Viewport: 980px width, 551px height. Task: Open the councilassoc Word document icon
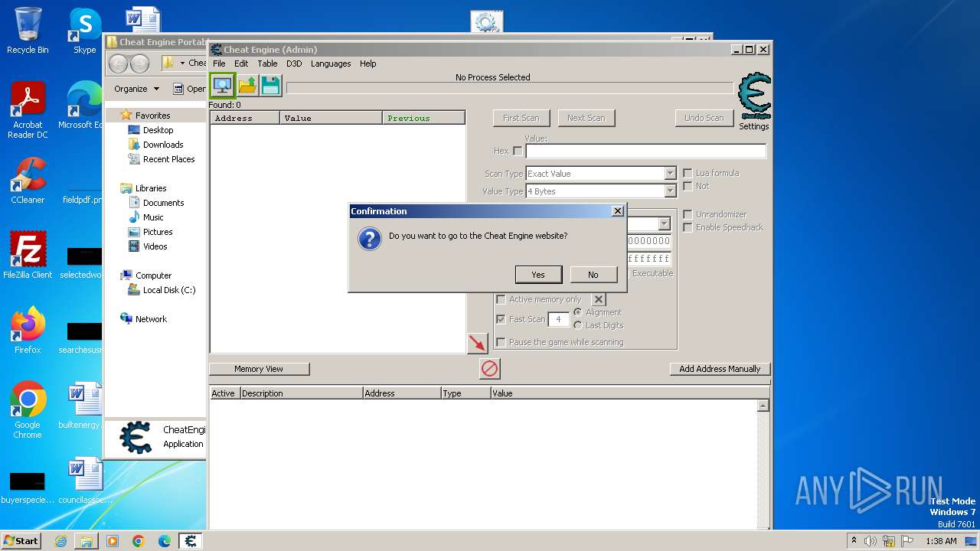[85, 481]
